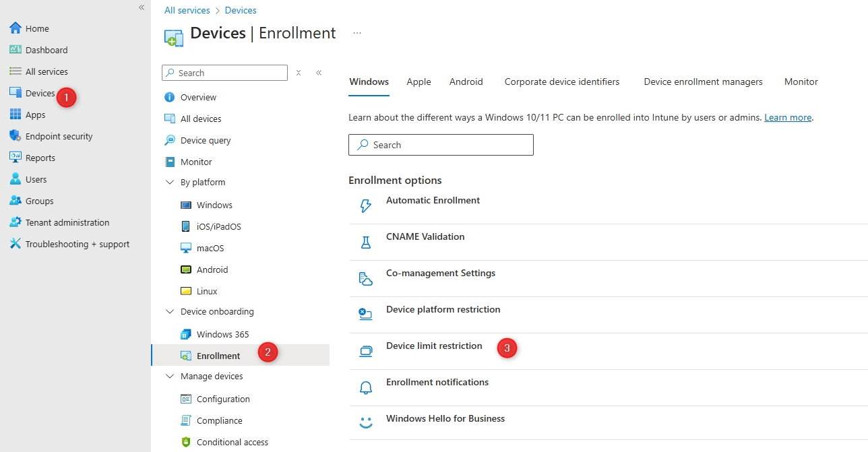This screenshot has height=452, width=868.
Task: Click the Users person icon
Action: (x=15, y=179)
